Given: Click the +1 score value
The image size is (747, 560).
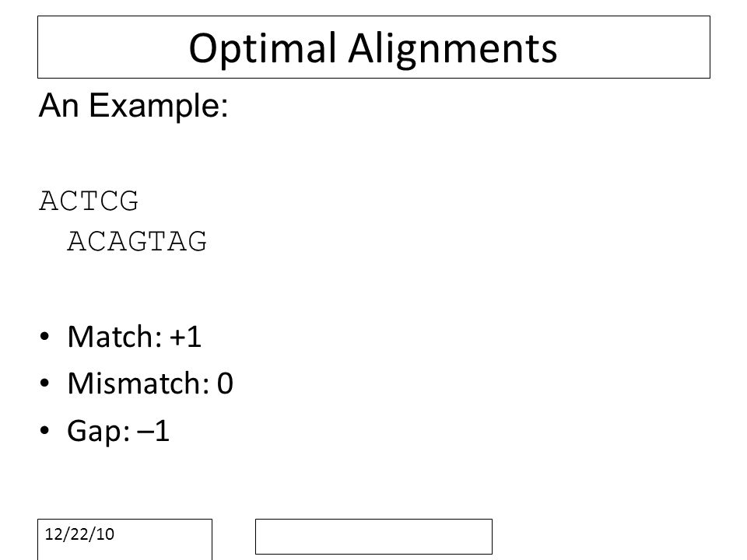Looking at the screenshot, I should click(185, 337).
